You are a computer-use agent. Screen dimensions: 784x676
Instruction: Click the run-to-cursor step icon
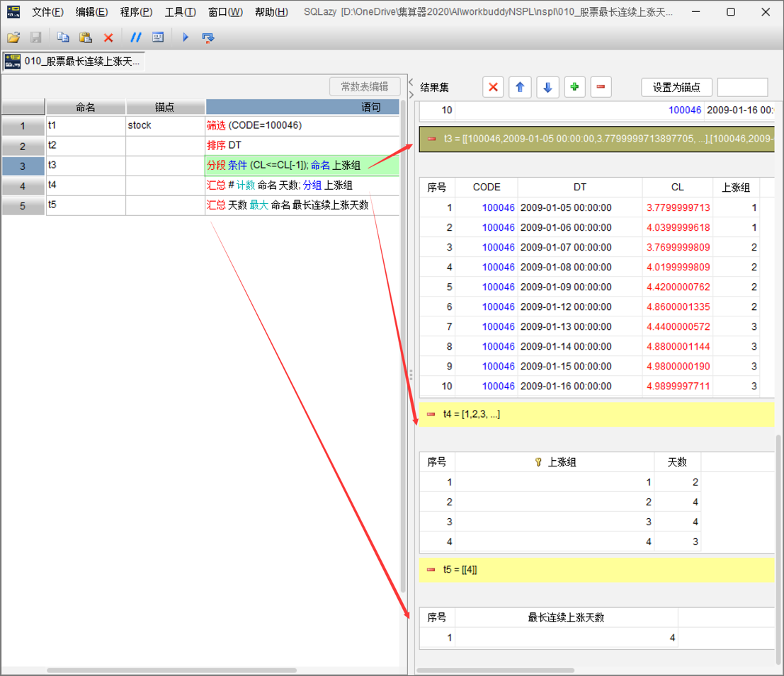coord(208,38)
